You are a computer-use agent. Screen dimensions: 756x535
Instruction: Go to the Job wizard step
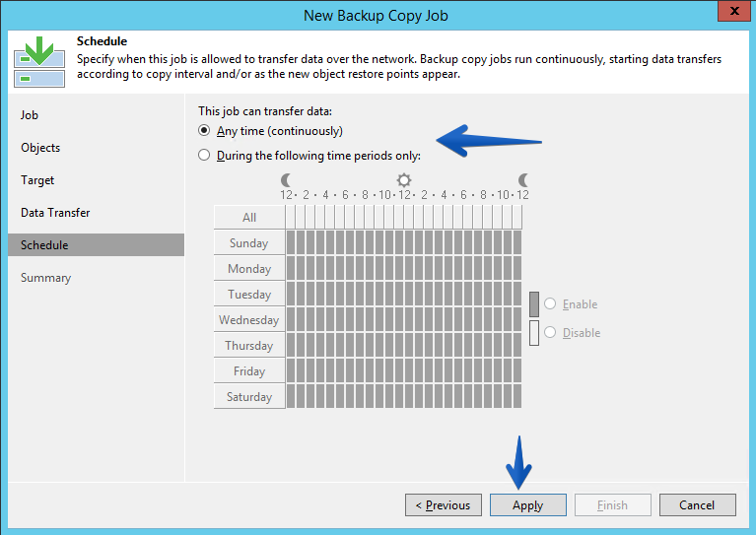coord(30,115)
